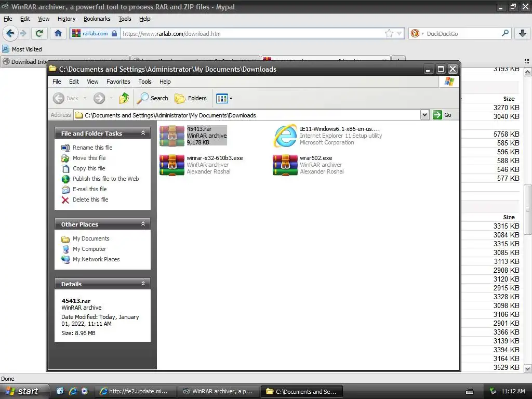Click Explorer's Forward arrow button

click(x=99, y=98)
